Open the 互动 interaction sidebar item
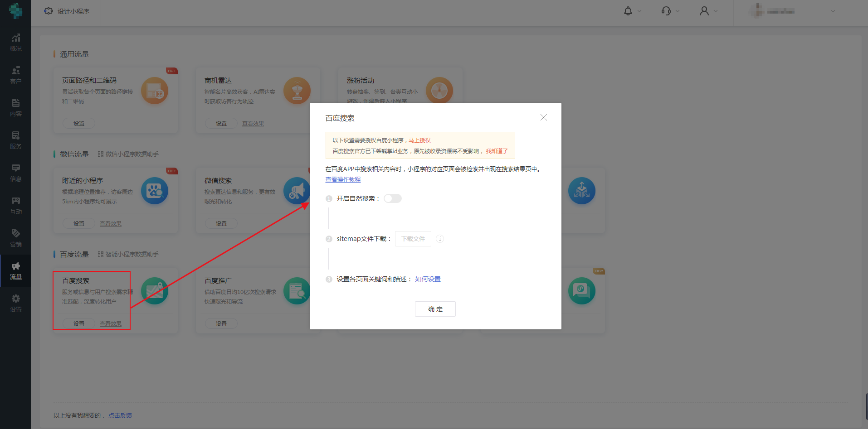 [x=15, y=206]
